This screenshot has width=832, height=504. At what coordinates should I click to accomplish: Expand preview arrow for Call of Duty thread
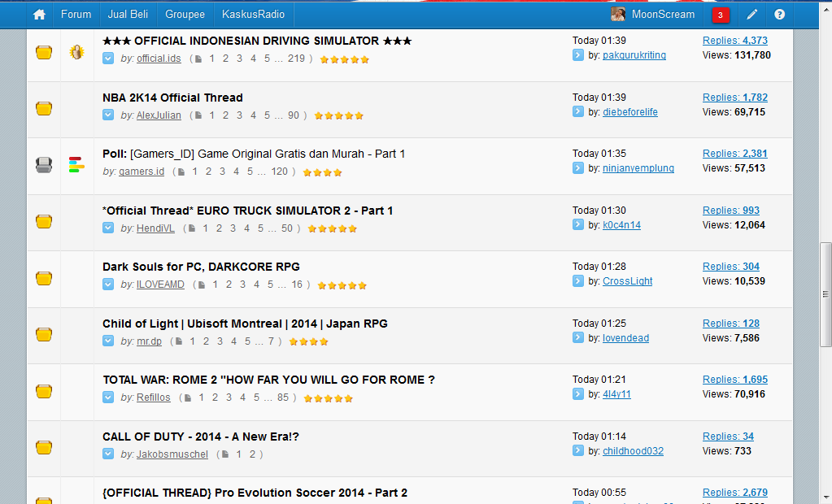[108, 454]
